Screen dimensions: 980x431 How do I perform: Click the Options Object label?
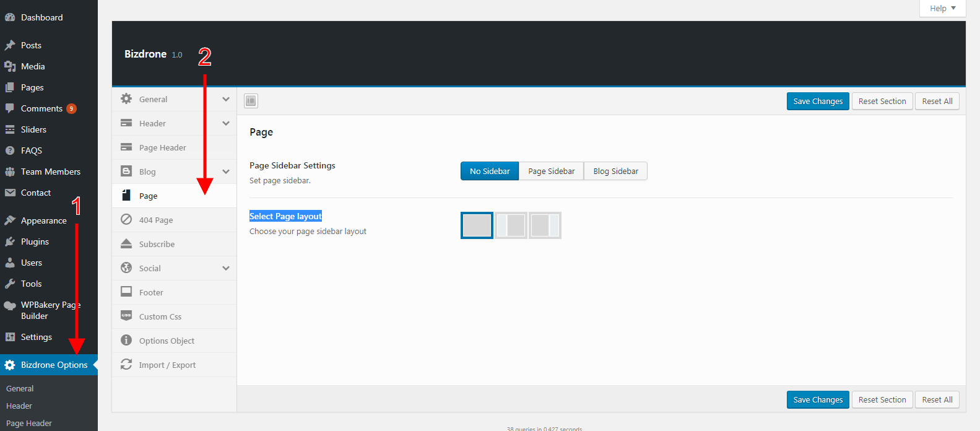(x=167, y=341)
